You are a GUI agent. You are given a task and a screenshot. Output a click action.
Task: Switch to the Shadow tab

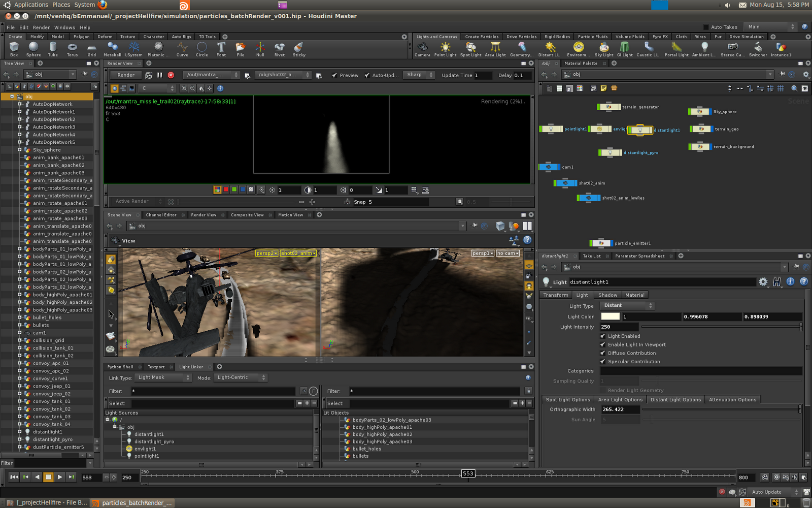(607, 295)
